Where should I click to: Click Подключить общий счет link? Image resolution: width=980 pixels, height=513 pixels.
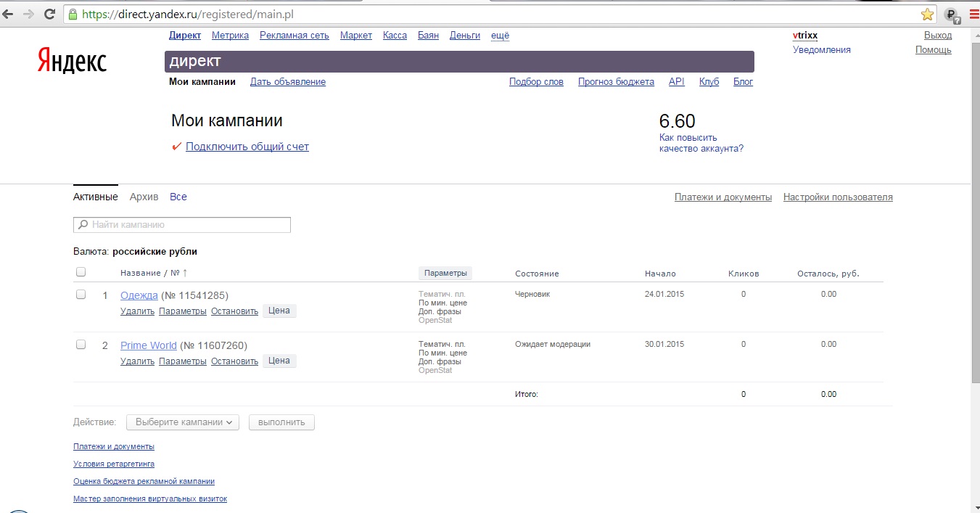[247, 147]
